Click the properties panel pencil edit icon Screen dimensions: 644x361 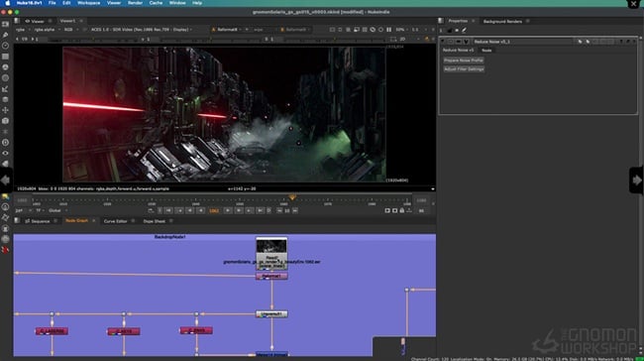[464, 30]
